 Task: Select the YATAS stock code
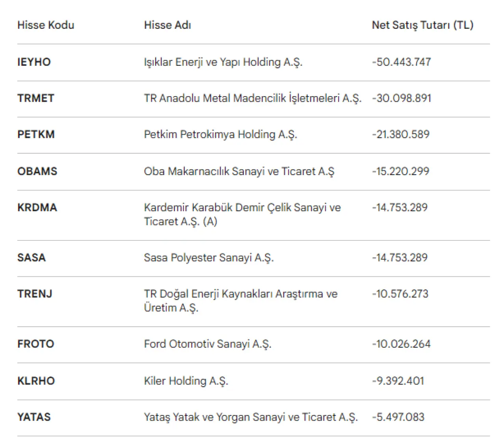coord(34,417)
